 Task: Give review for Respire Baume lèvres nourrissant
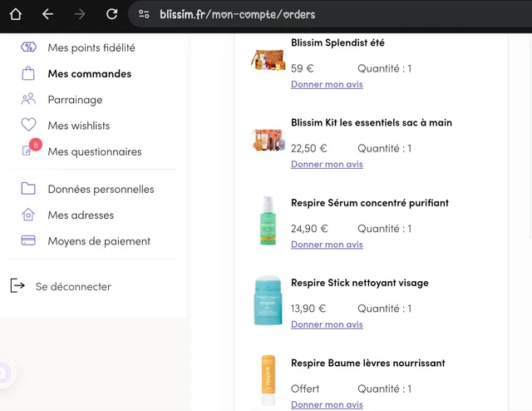[327, 404]
